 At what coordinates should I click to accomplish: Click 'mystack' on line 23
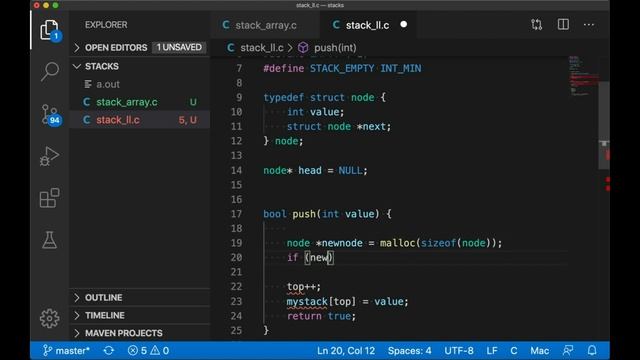pyautogui.click(x=307, y=302)
